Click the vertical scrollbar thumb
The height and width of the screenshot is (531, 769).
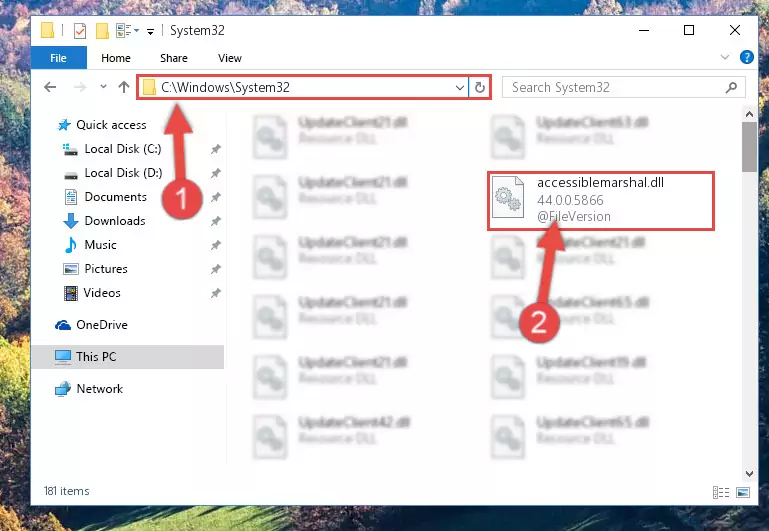coord(749,147)
